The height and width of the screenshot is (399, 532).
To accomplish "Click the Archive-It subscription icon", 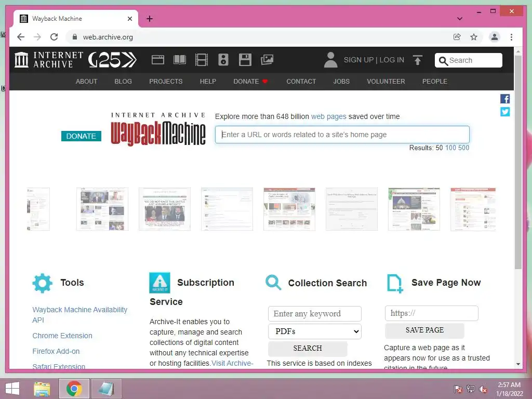I will point(159,283).
